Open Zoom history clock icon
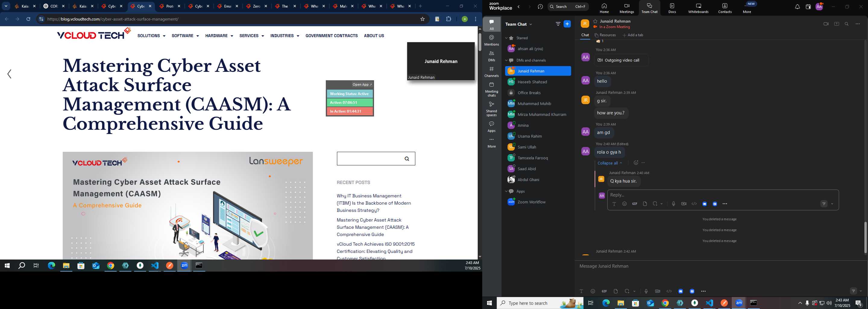The image size is (868, 309). click(540, 7)
